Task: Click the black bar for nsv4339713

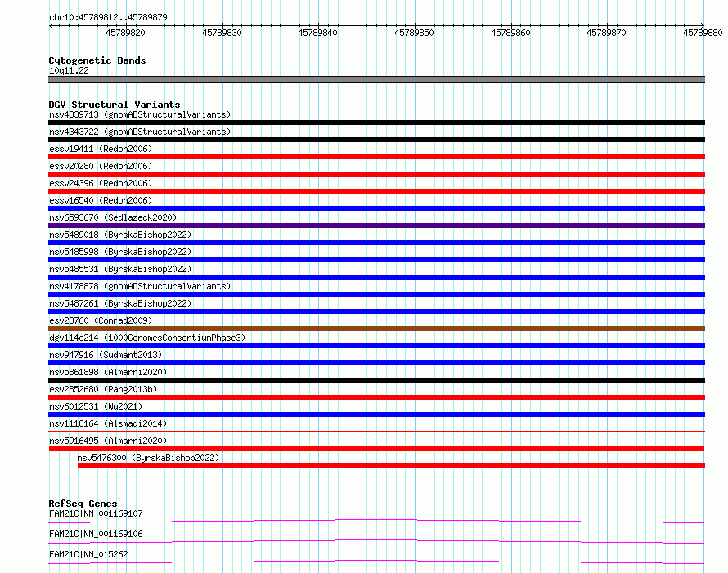Action: (x=376, y=123)
